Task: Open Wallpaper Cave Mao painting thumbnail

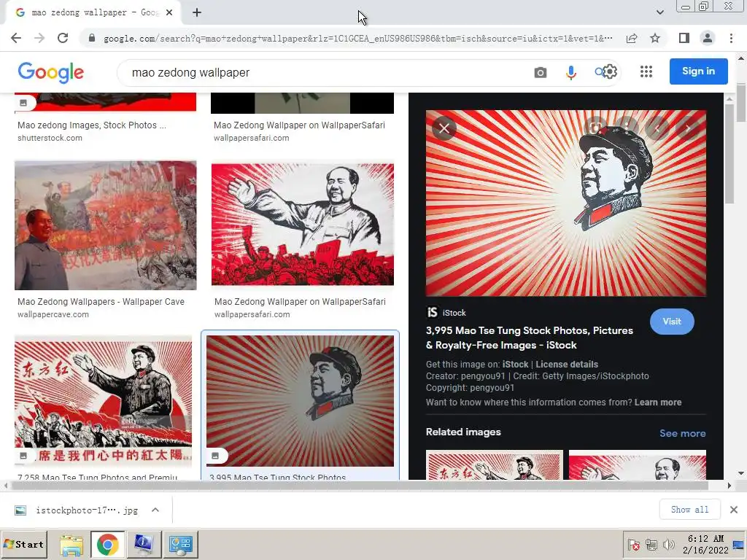Action: click(x=105, y=225)
